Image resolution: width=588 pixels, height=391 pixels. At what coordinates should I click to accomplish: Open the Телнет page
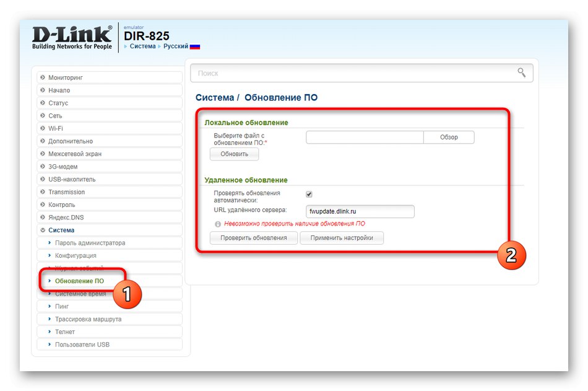[110, 332]
